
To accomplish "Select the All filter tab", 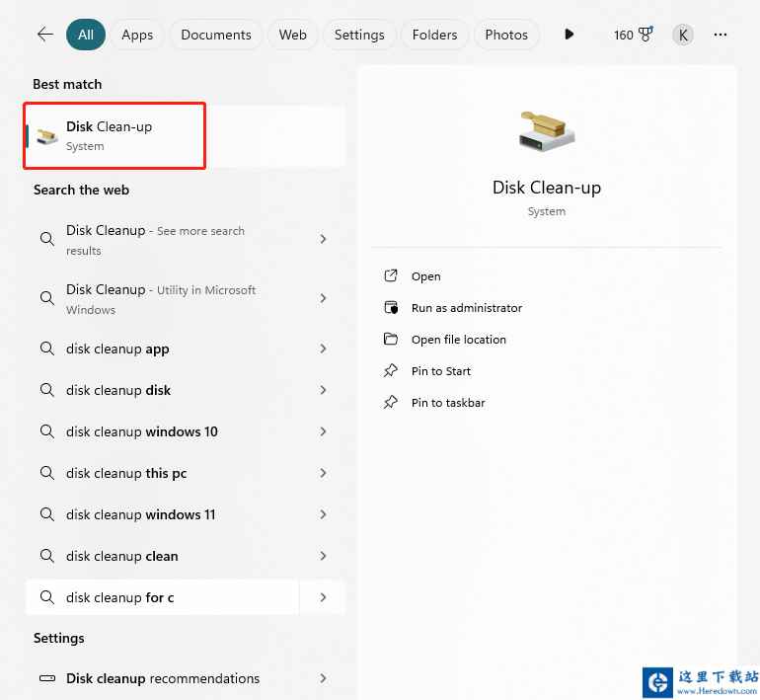I will [86, 35].
